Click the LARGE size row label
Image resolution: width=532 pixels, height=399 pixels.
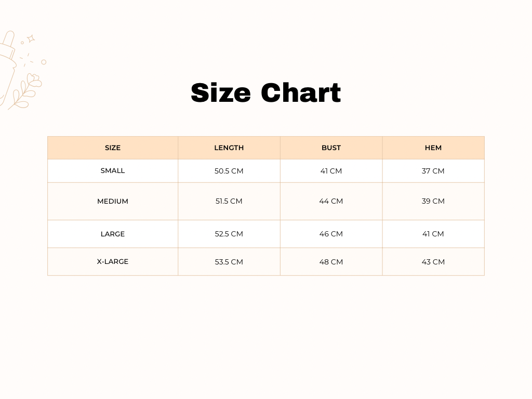click(113, 234)
